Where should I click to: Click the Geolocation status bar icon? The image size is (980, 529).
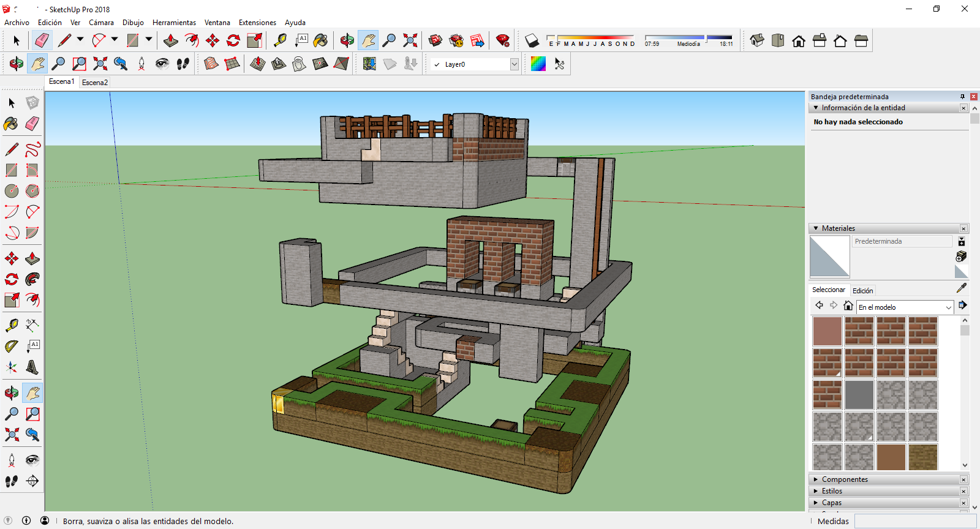click(8, 520)
